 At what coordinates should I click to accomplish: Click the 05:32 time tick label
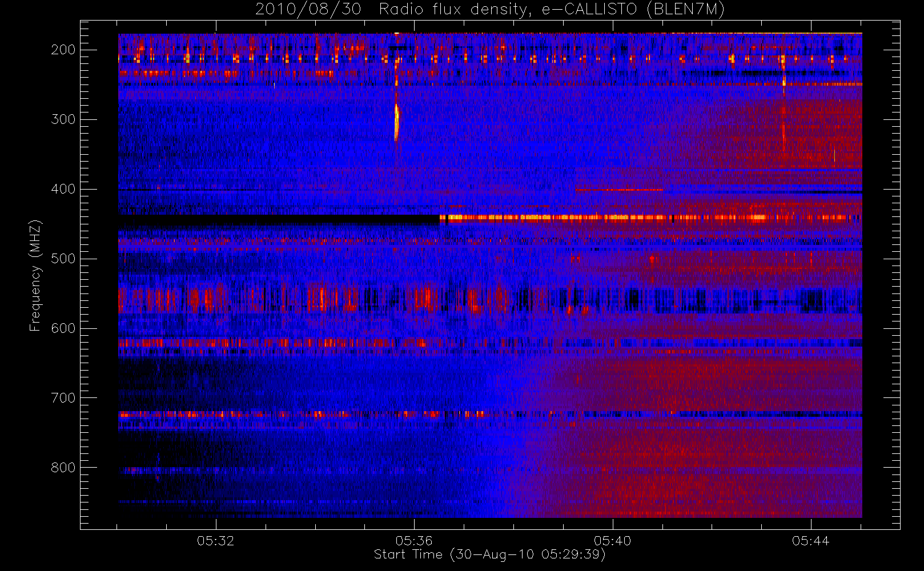[216, 541]
